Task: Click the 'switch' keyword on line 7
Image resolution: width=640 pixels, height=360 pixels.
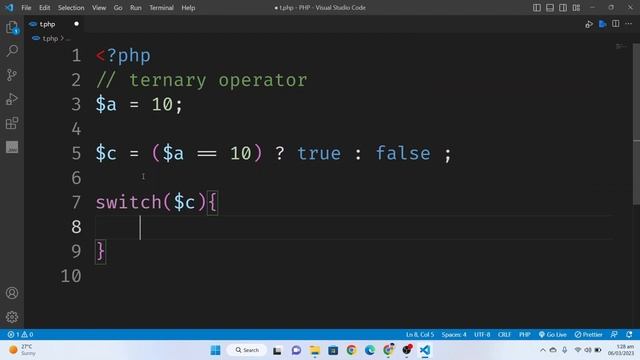Action: pos(129,202)
